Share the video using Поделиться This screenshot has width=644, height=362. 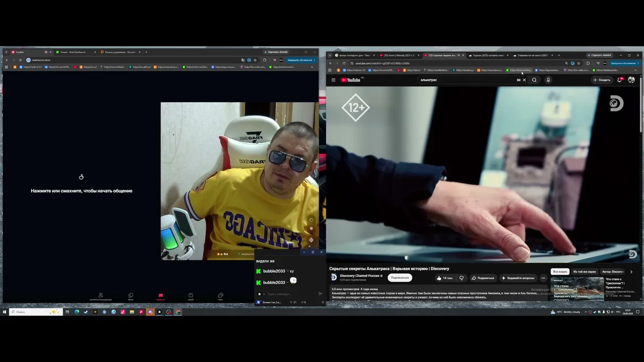coord(483,278)
